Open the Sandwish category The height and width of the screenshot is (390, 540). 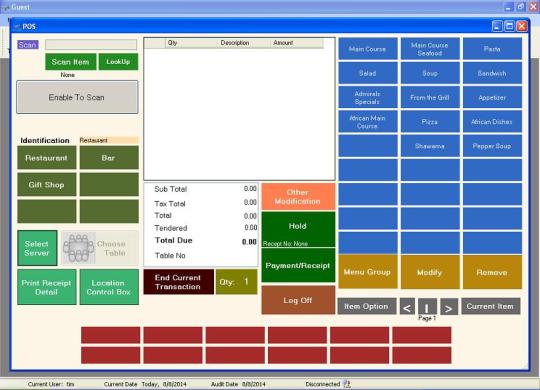click(x=492, y=73)
